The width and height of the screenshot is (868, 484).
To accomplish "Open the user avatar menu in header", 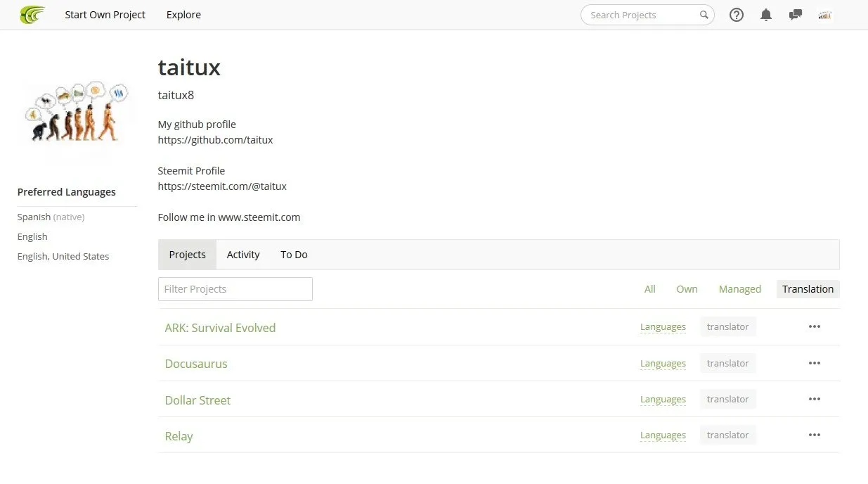I will [826, 15].
